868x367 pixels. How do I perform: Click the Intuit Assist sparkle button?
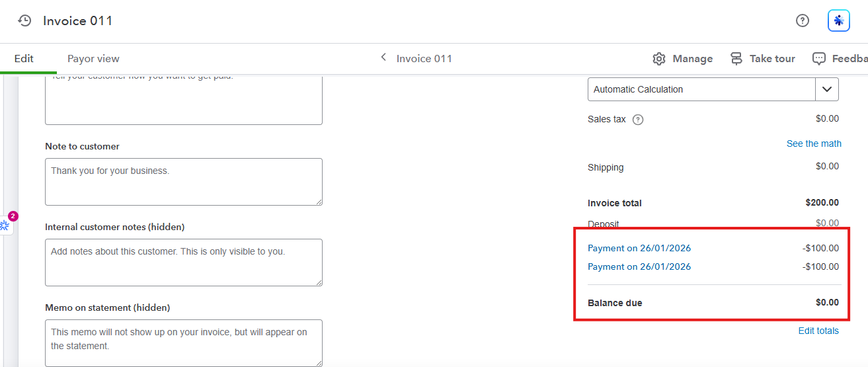pos(839,20)
